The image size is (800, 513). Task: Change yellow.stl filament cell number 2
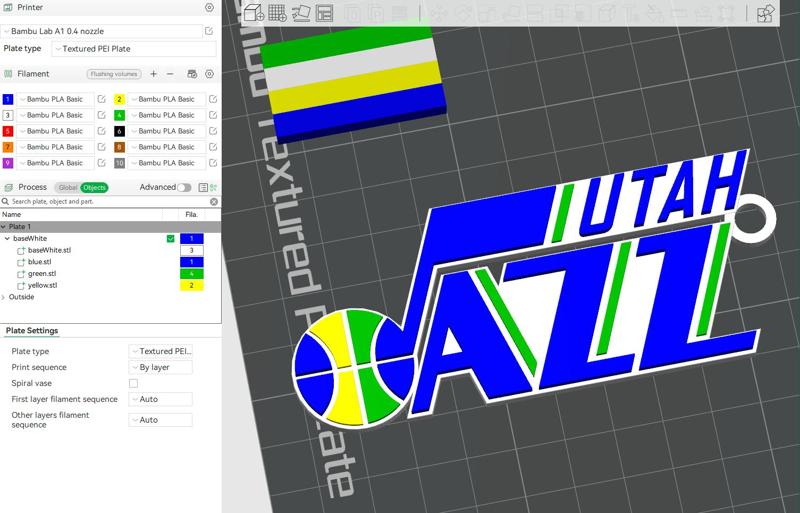tap(192, 285)
